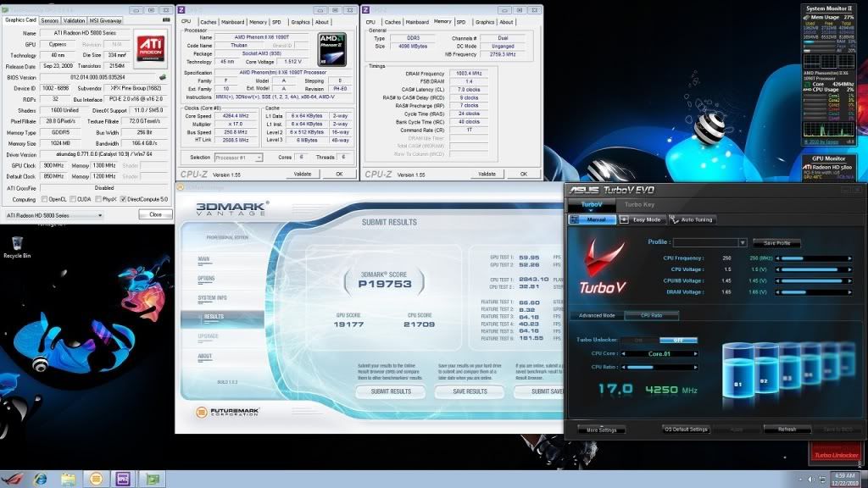Adjust the CPU/NB Voltage slider

pos(814,281)
